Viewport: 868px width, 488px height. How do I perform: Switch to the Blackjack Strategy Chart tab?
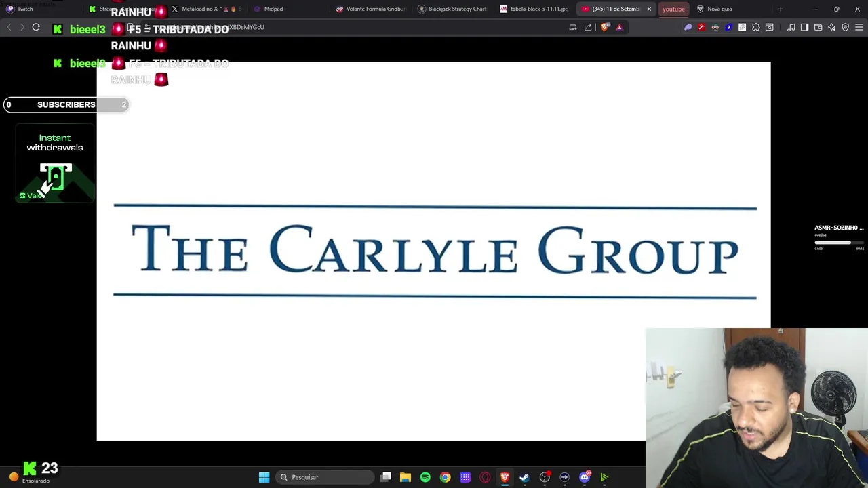(x=453, y=9)
